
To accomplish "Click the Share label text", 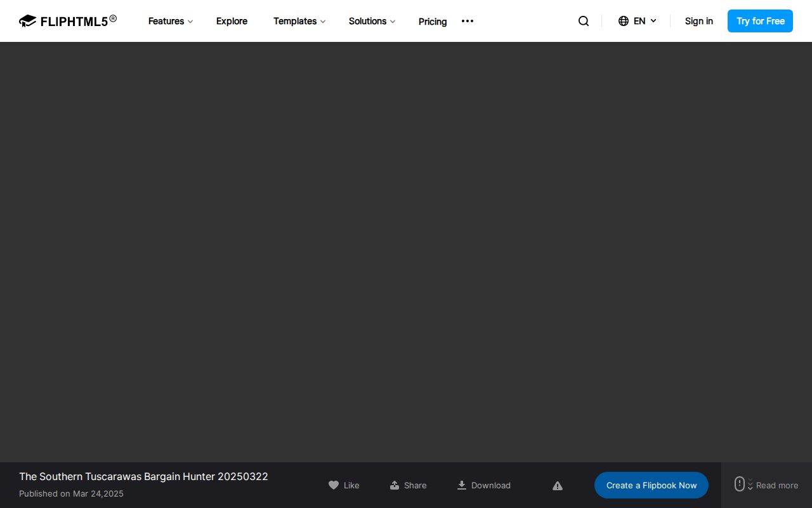I will [416, 485].
